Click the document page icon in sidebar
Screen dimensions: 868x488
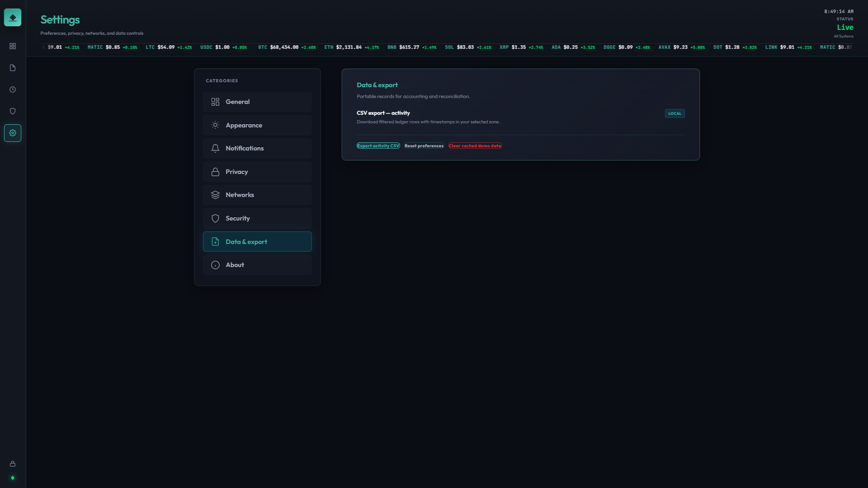[13, 68]
